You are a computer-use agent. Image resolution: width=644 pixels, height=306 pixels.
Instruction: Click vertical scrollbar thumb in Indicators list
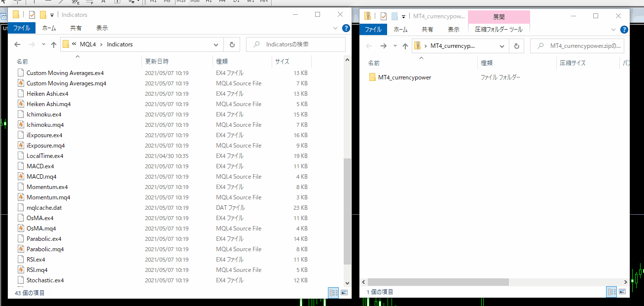click(x=347, y=211)
